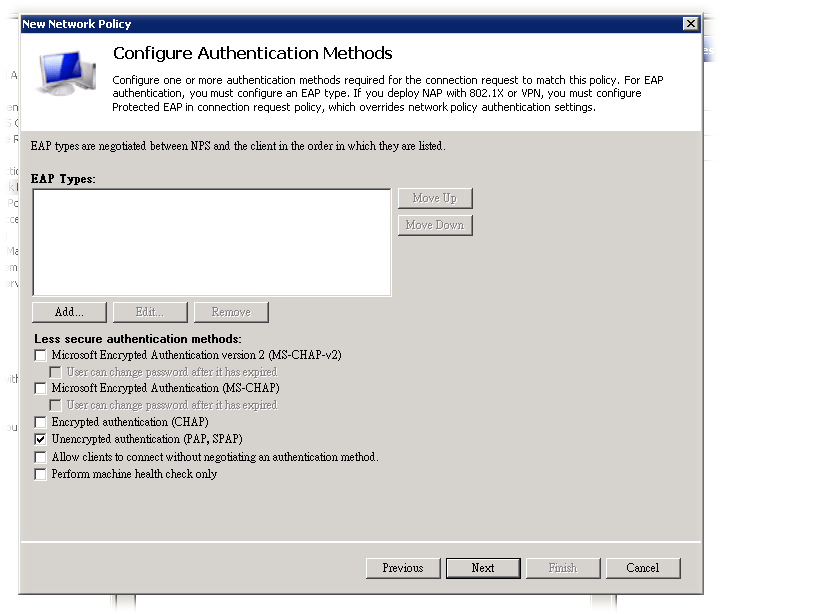Image resolution: width=819 pixels, height=614 pixels.
Task: Tick password change option under MS-CHAP-v2
Action: (57, 372)
